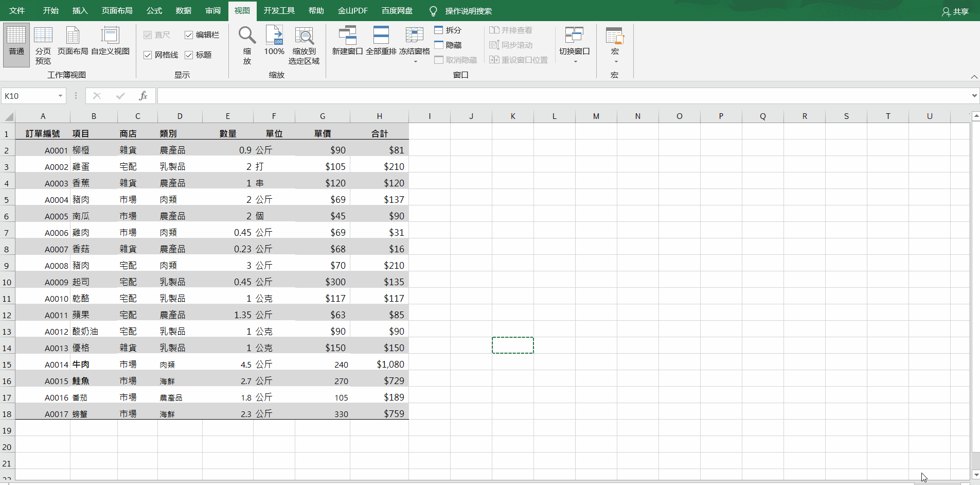Switch to the Data (数据) tab

pos(183,11)
